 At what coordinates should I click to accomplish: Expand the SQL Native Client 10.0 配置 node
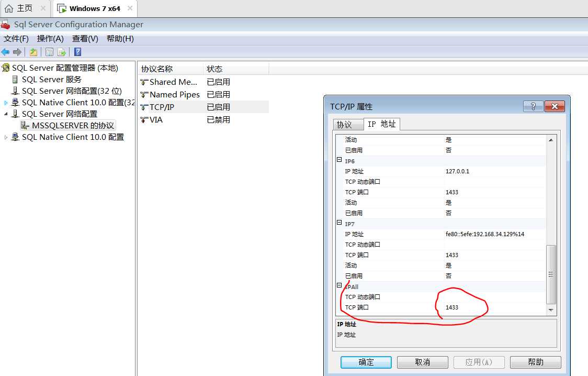[6, 137]
